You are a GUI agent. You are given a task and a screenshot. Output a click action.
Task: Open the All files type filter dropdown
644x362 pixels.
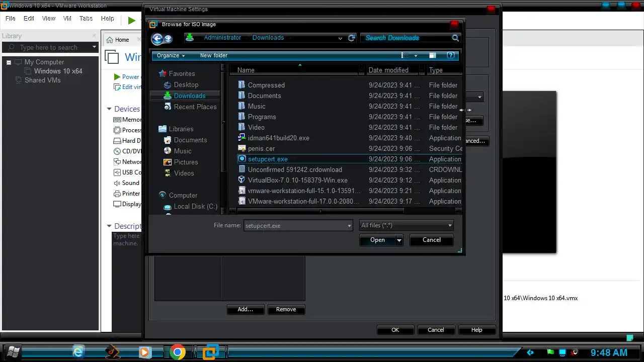[450, 225]
